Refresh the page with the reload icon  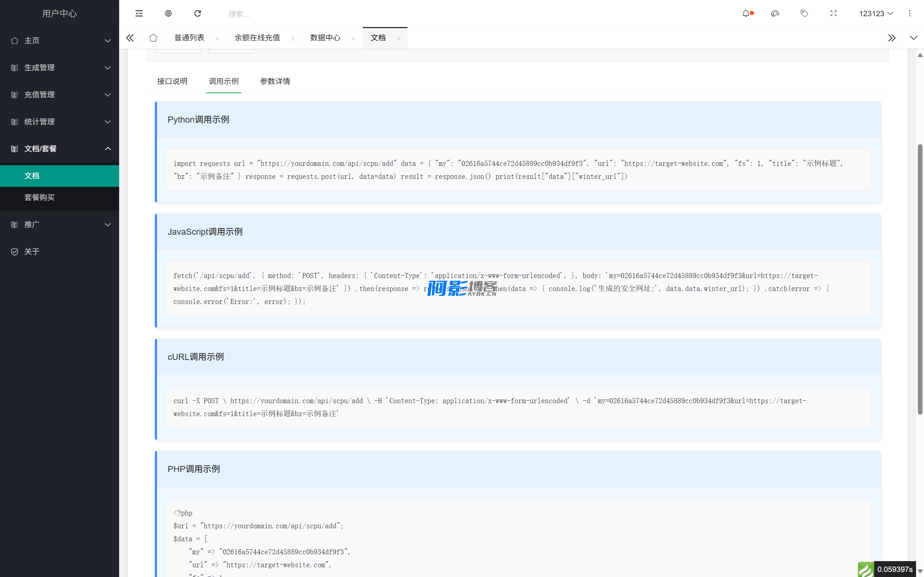[x=197, y=13]
